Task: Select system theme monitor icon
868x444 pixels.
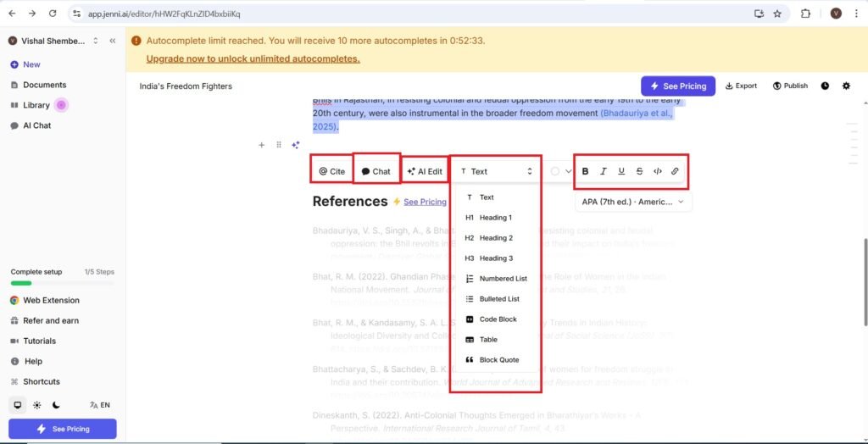Action: click(x=18, y=405)
